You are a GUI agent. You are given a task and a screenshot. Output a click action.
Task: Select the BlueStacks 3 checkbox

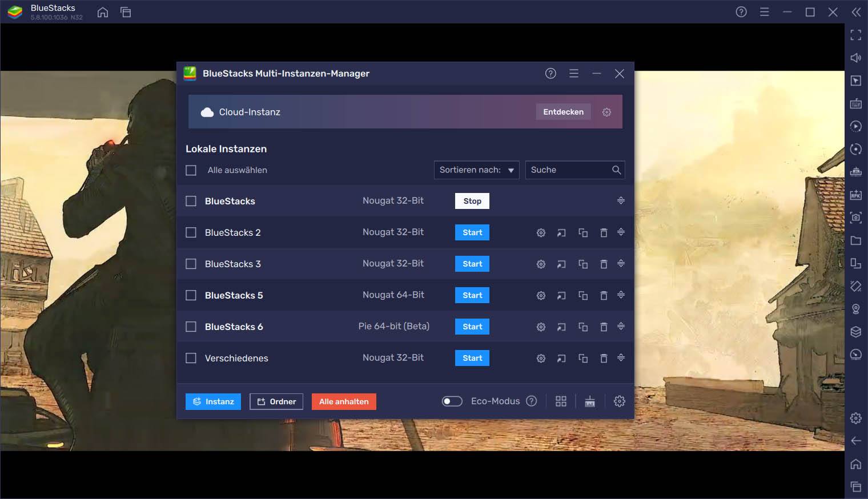(191, 264)
